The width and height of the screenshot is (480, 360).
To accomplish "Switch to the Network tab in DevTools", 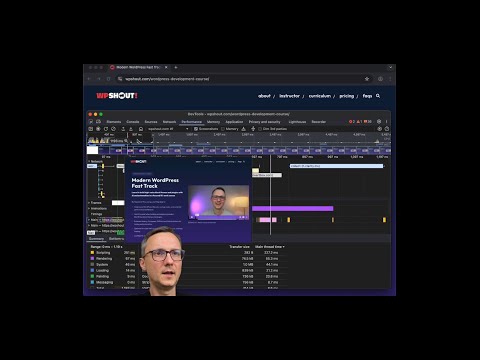I will tap(169, 122).
